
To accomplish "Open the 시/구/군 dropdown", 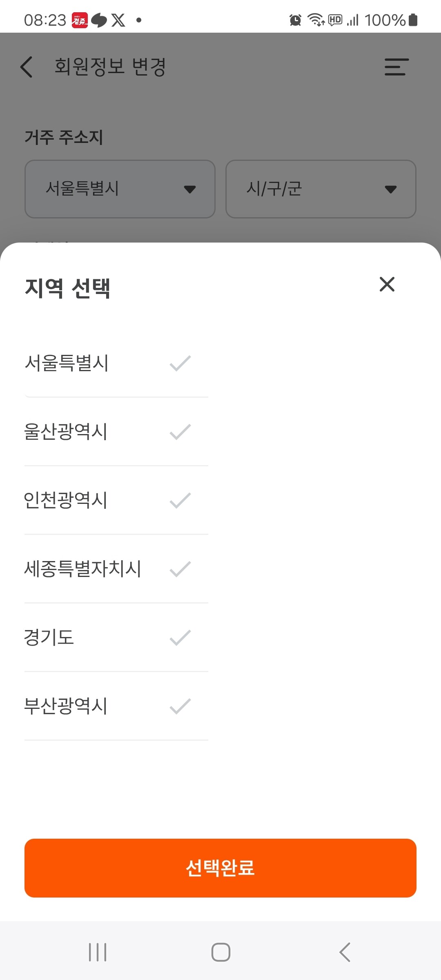I will (x=321, y=189).
